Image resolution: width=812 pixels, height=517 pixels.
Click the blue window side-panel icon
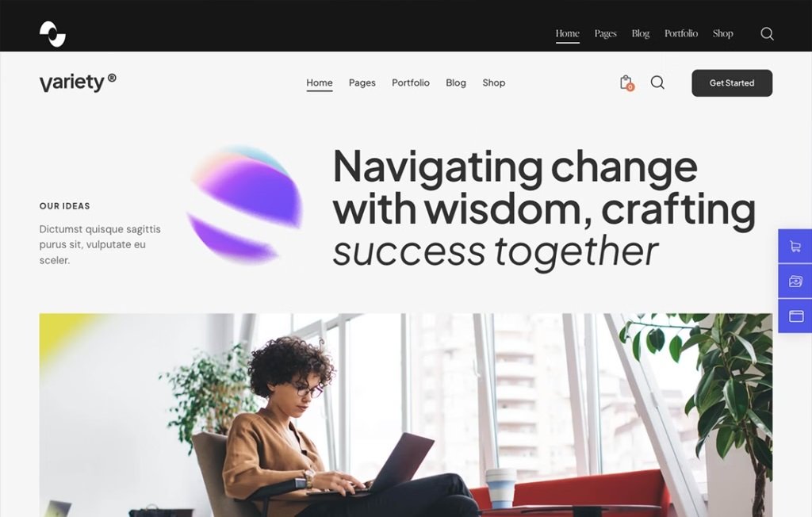pyautogui.click(x=795, y=316)
